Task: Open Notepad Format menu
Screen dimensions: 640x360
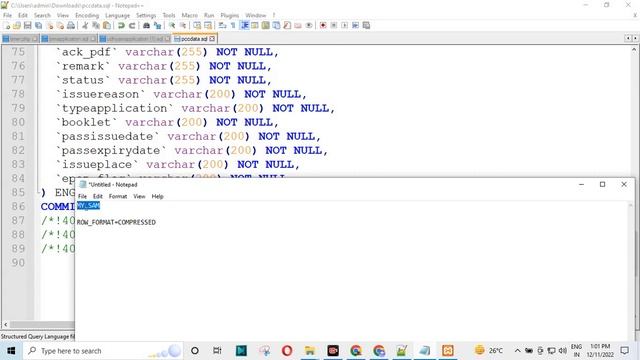Action: [118, 196]
